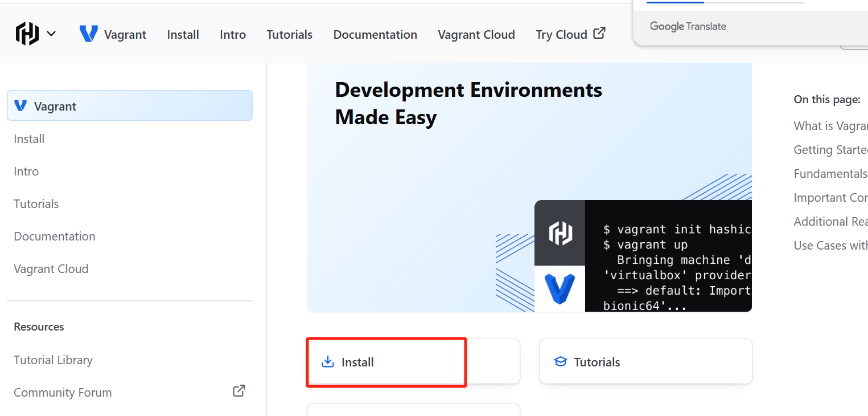
Task: Expand the HashiCorp products dropdown chevron
Action: (x=51, y=34)
